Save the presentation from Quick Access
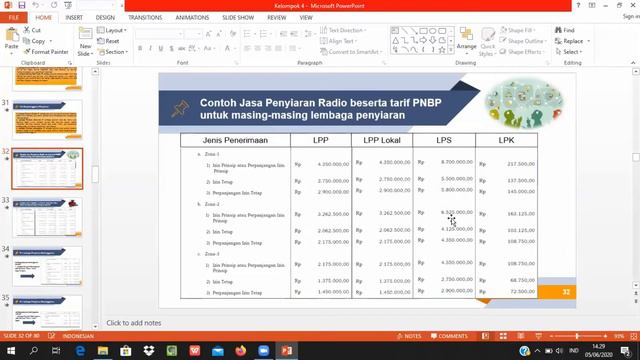 [22, 5]
